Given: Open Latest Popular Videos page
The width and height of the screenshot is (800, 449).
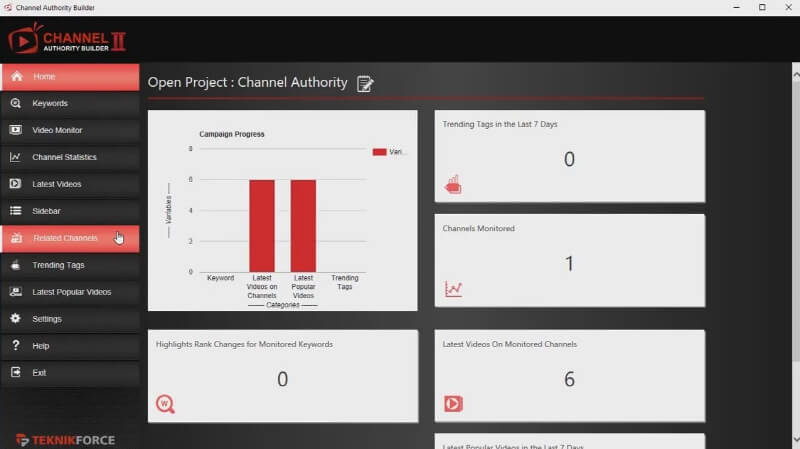Looking at the screenshot, I should click(70, 292).
